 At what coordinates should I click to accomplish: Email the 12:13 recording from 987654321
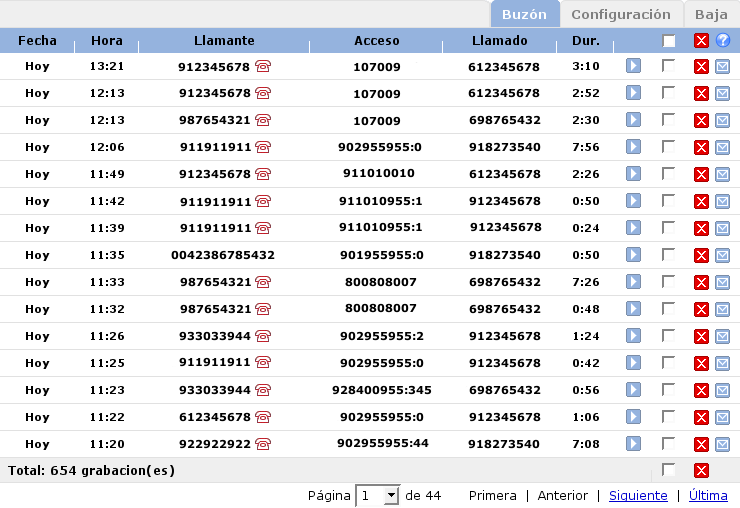(722, 120)
